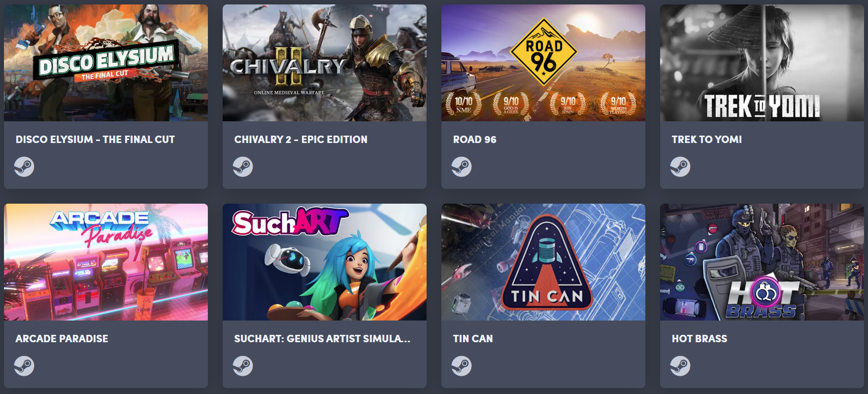Open SuchArt cover artwork
868x394 pixels.
(325, 262)
